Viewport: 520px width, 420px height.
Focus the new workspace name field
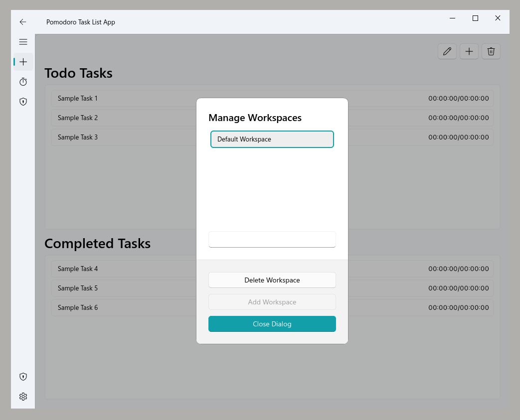pyautogui.click(x=272, y=239)
